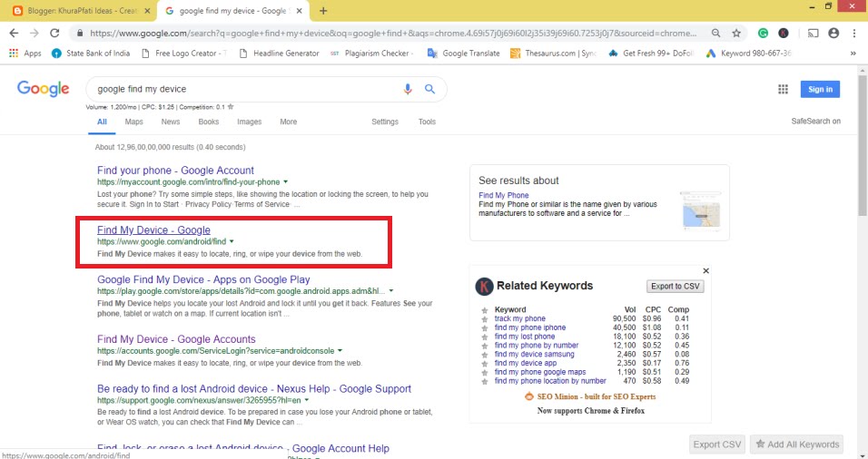868x459 pixels.
Task: Open Be ready to find lost Android result
Action: point(254,389)
